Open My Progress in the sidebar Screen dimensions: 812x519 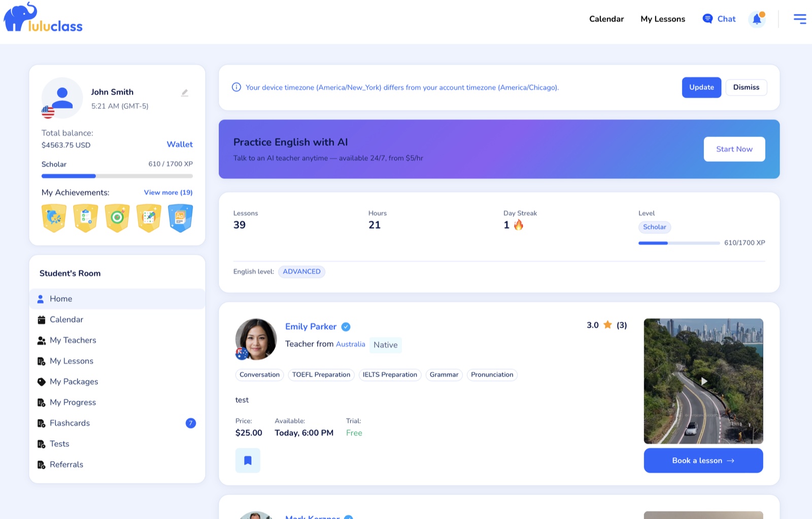click(117, 402)
